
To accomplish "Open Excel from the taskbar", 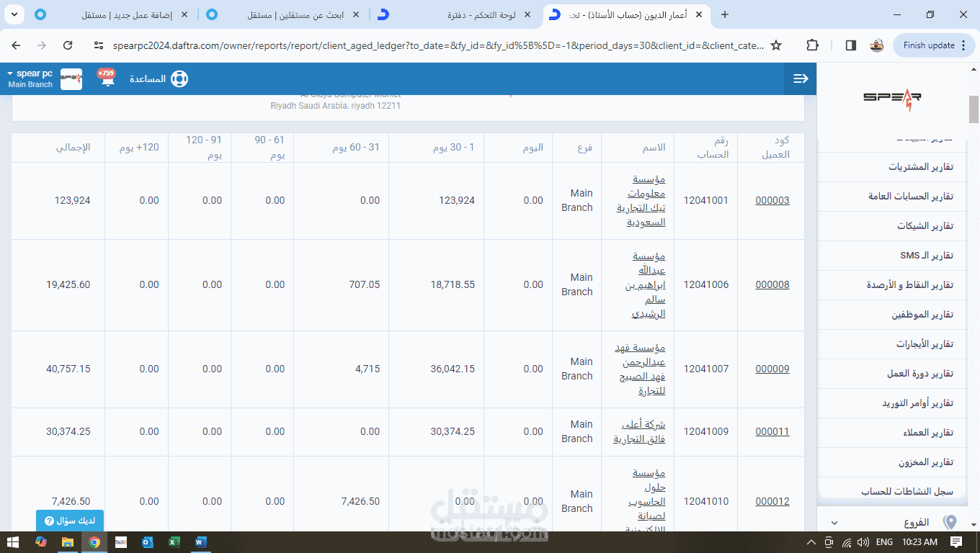I will tap(174, 541).
